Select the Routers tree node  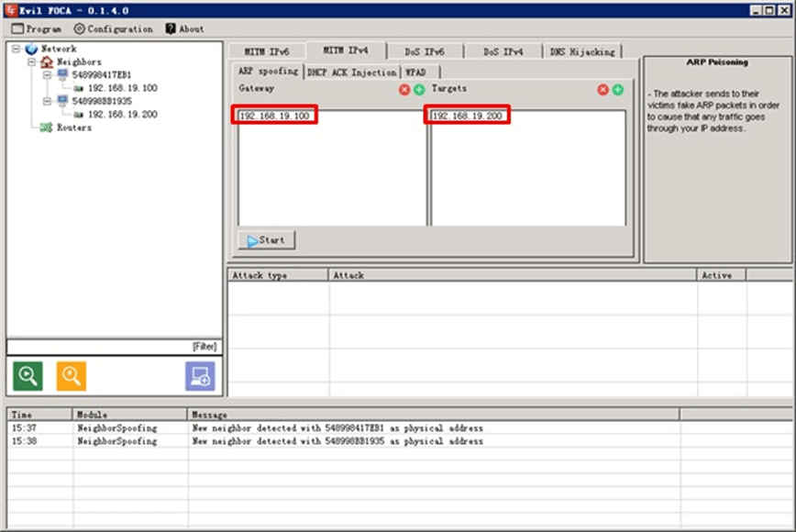(74, 127)
